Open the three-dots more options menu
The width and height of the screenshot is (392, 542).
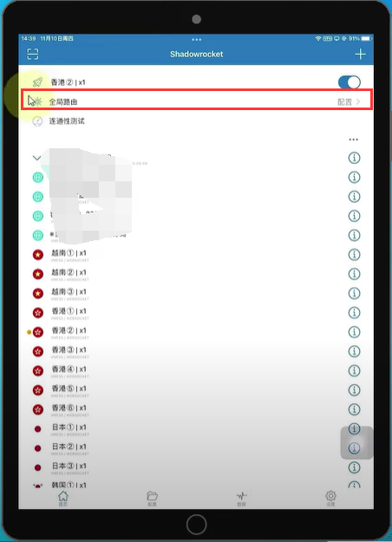click(x=353, y=140)
